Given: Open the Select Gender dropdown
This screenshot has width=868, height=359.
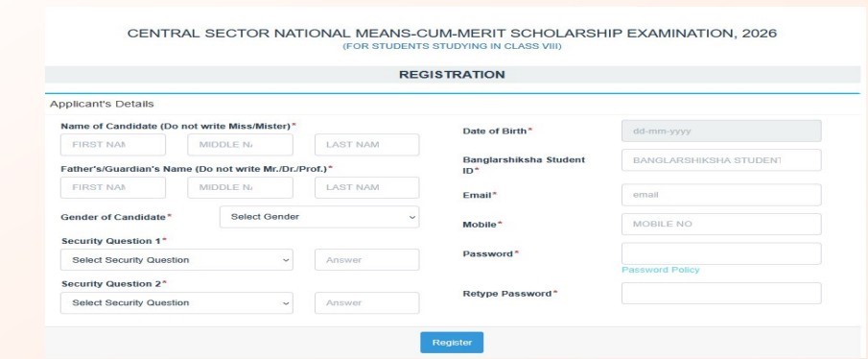Looking at the screenshot, I should tap(319, 217).
